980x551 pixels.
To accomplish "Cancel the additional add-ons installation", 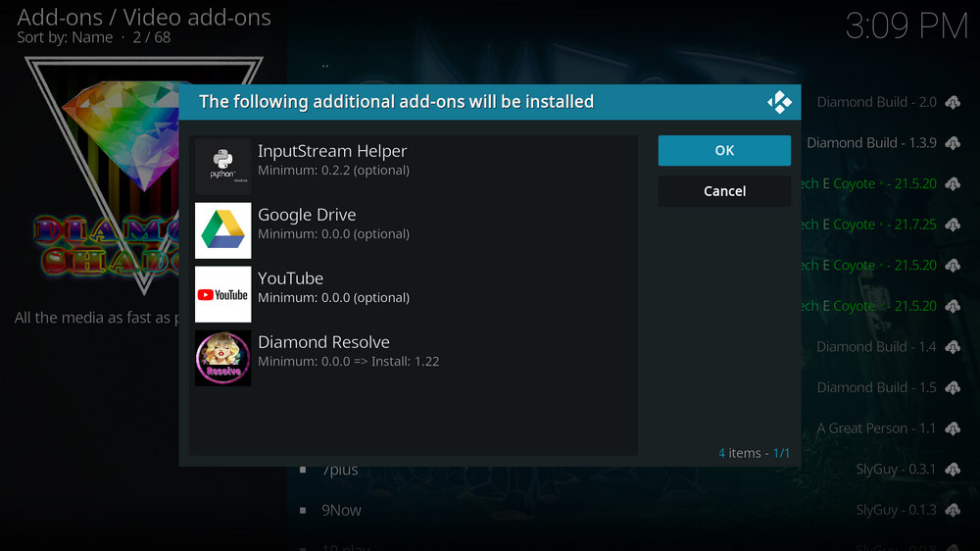I will (x=724, y=191).
